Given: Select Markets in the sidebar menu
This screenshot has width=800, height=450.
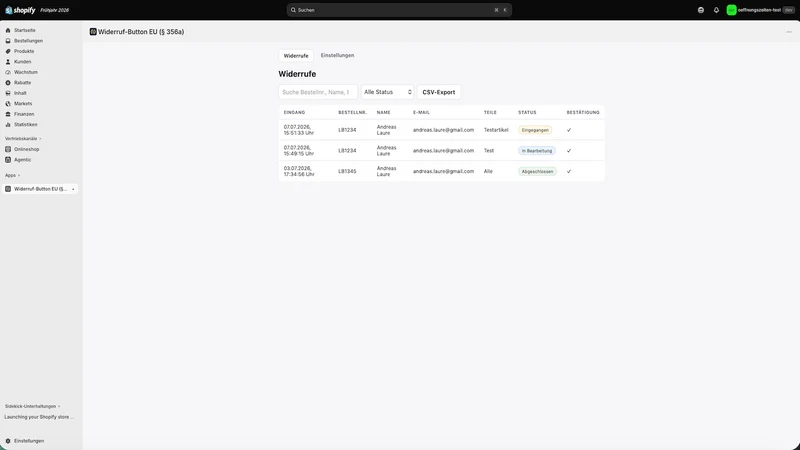Looking at the screenshot, I should (x=23, y=104).
